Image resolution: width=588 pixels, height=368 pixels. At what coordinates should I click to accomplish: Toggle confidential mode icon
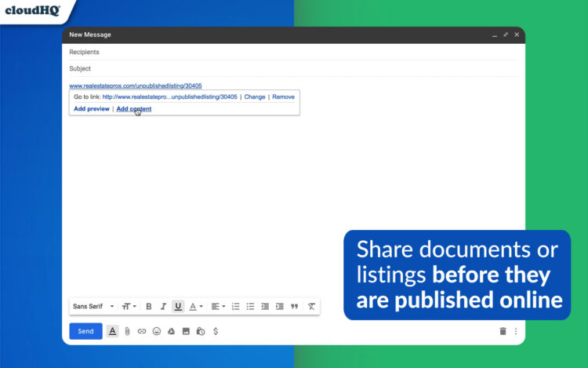pyautogui.click(x=201, y=331)
